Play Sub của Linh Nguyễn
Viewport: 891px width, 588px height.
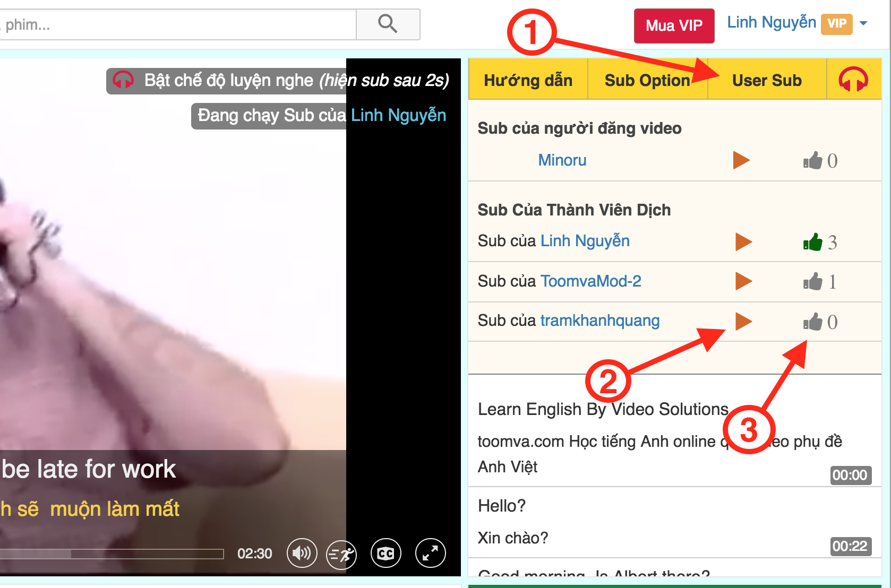click(743, 241)
